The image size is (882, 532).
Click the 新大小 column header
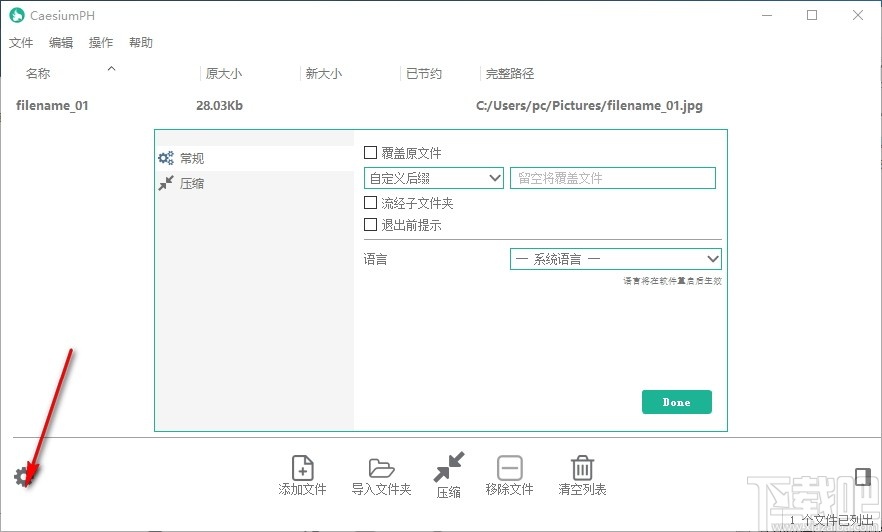coord(323,74)
